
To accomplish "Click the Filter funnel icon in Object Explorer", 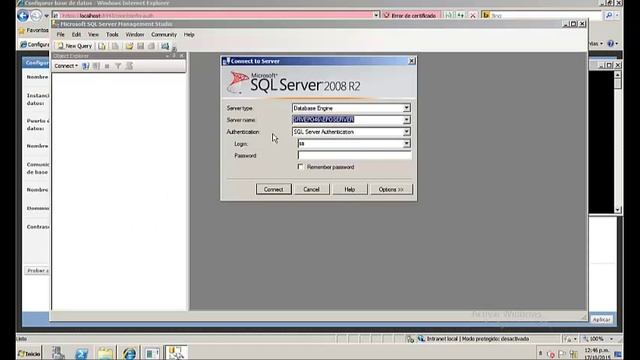I will click(x=118, y=66).
